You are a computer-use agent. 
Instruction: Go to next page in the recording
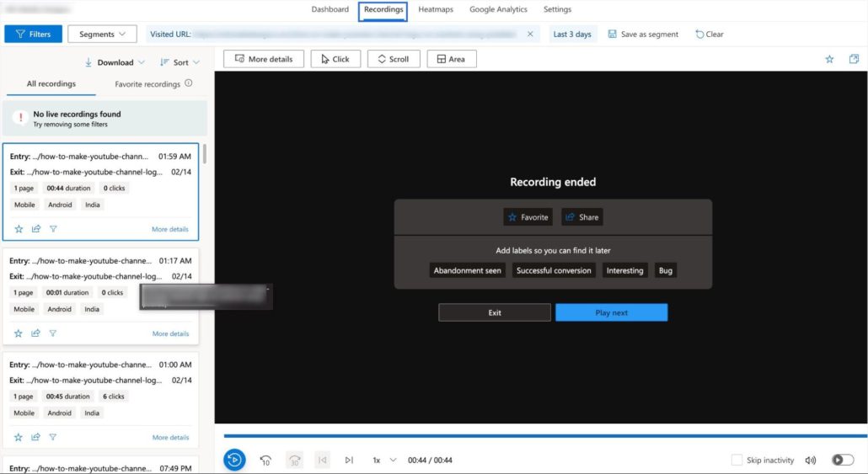pos(349,460)
